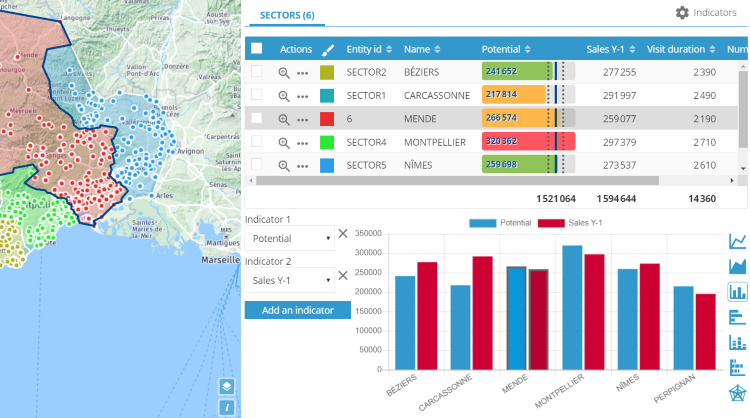The height and width of the screenshot is (418, 750).
Task: Zoom to the MENDE sector on map
Action: pyautogui.click(x=284, y=119)
